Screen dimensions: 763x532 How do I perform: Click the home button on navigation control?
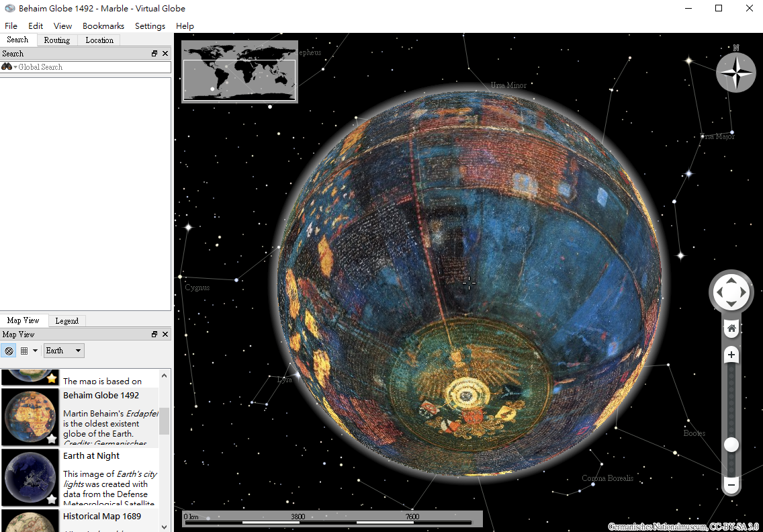point(731,328)
